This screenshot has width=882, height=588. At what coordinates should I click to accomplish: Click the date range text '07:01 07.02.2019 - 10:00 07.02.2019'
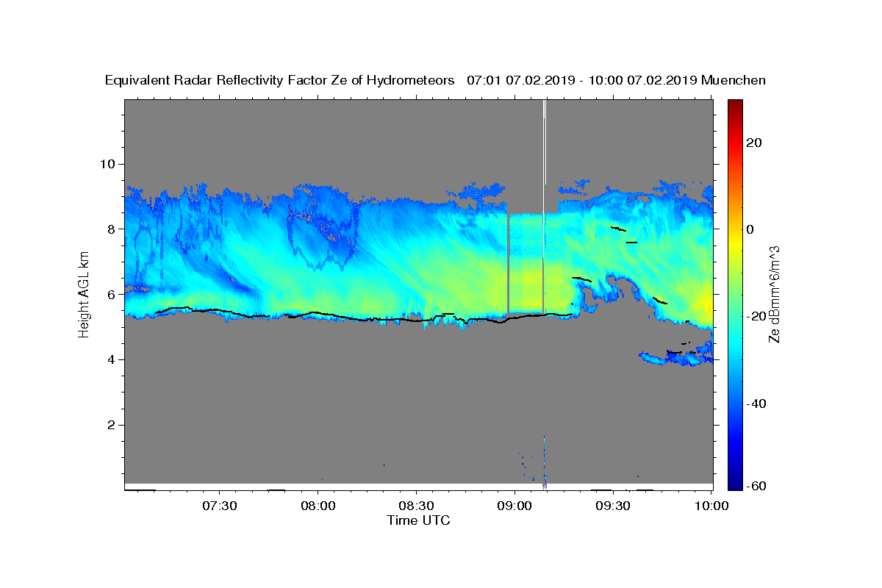coord(582,81)
